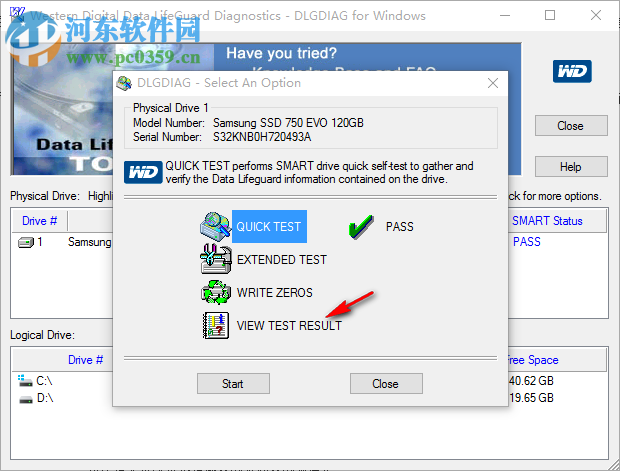The width and height of the screenshot is (620, 471).
Task: Choose the QUICK TEST option label
Action: (x=269, y=227)
